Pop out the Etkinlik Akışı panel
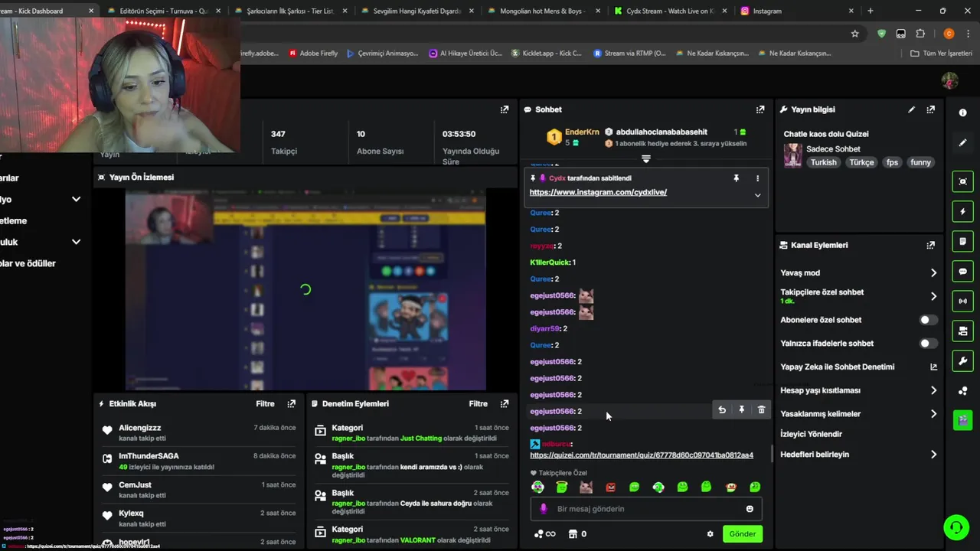Screen dimensions: 980x551 coord(291,403)
